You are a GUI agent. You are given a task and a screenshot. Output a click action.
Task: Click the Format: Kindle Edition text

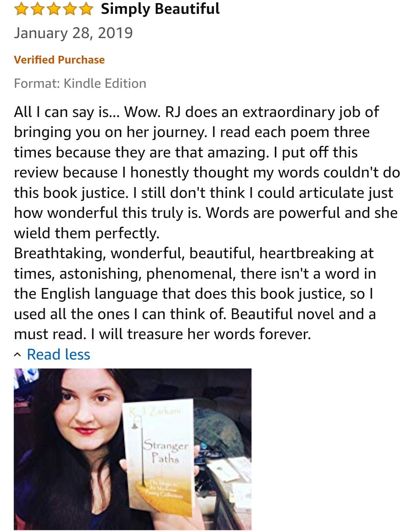click(x=80, y=83)
